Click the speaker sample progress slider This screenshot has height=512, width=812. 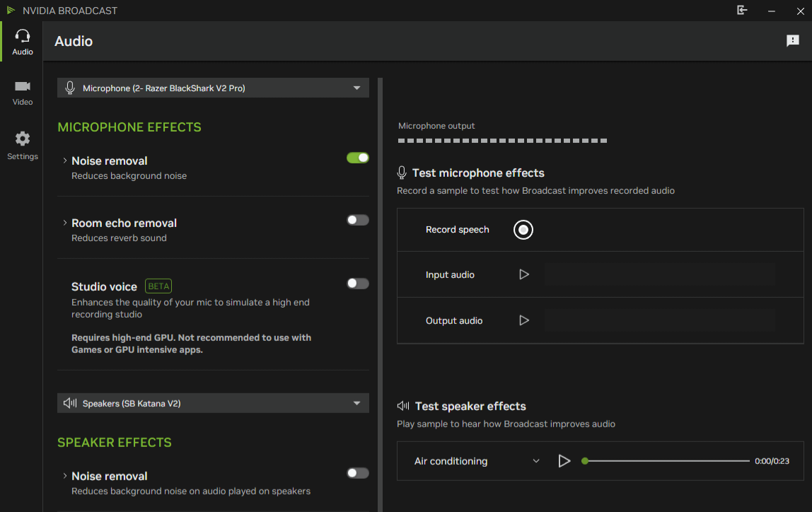666,461
